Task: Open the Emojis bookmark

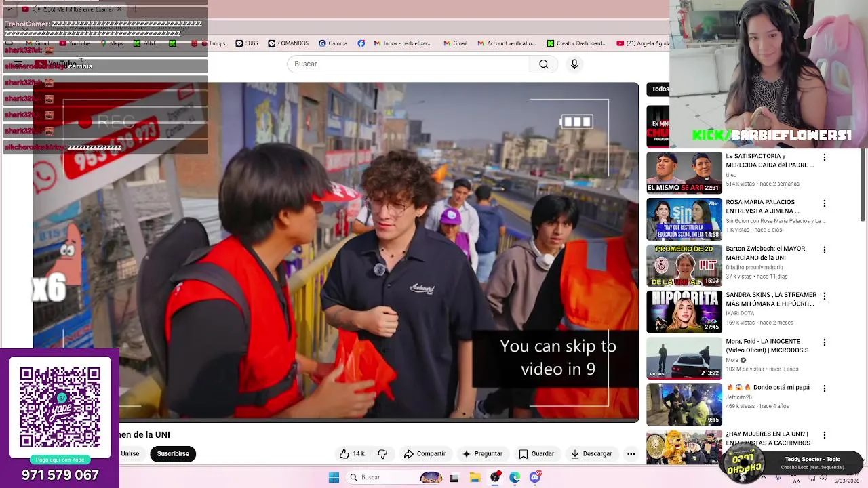Action: [214, 43]
